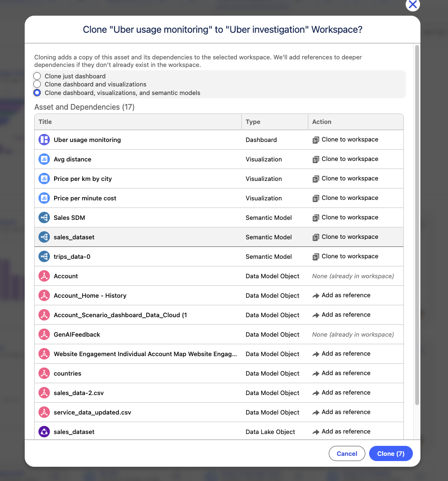This screenshot has width=448, height=481.
Task: Close the clone dialog with the X
Action: pyautogui.click(x=413, y=5)
